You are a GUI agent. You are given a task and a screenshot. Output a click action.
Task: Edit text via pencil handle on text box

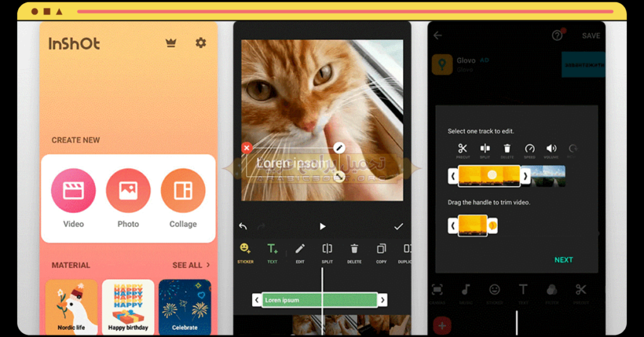pos(339,148)
